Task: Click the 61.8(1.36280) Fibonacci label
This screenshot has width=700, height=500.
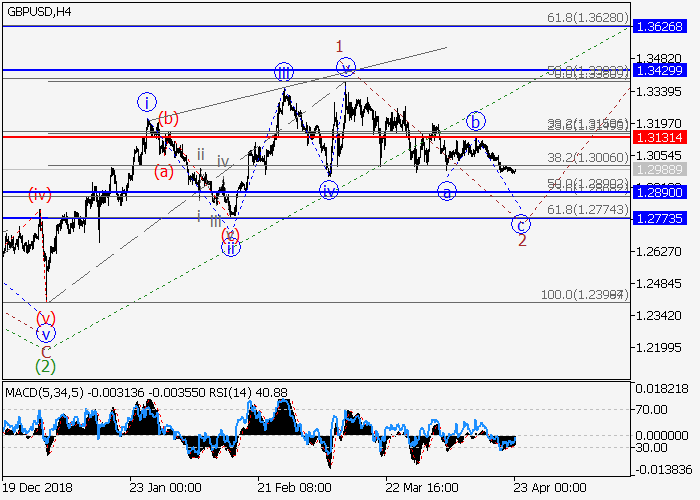Action: (587, 18)
